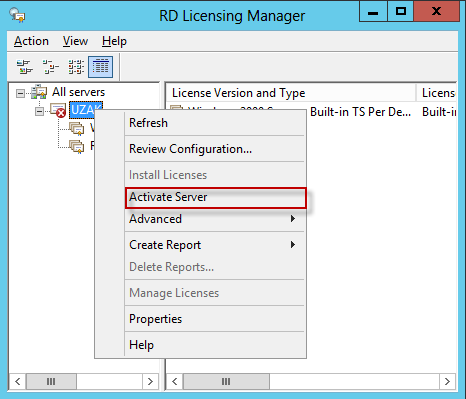Click License Version and Type column header
Image resolution: width=466 pixels, height=399 pixels.
click(291, 93)
